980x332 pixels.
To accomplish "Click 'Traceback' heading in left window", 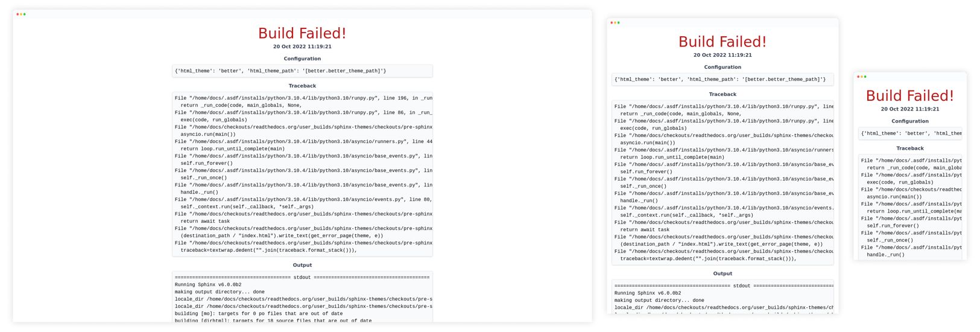I will point(302,86).
